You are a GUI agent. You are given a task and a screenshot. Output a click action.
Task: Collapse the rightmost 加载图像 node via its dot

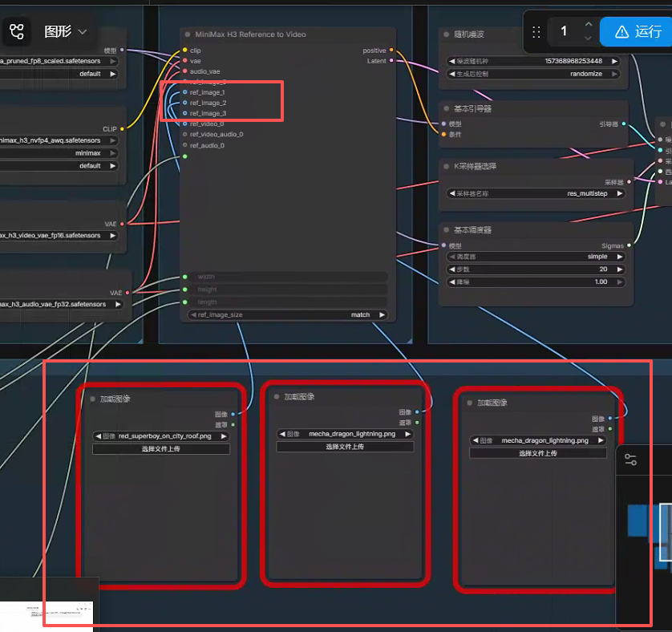pos(469,403)
